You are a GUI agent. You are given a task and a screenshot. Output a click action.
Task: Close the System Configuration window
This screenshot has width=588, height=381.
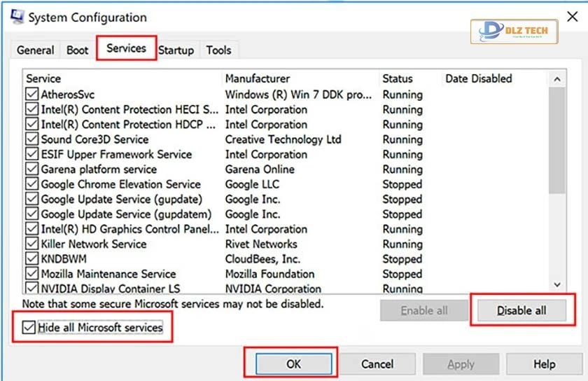[x=571, y=16]
